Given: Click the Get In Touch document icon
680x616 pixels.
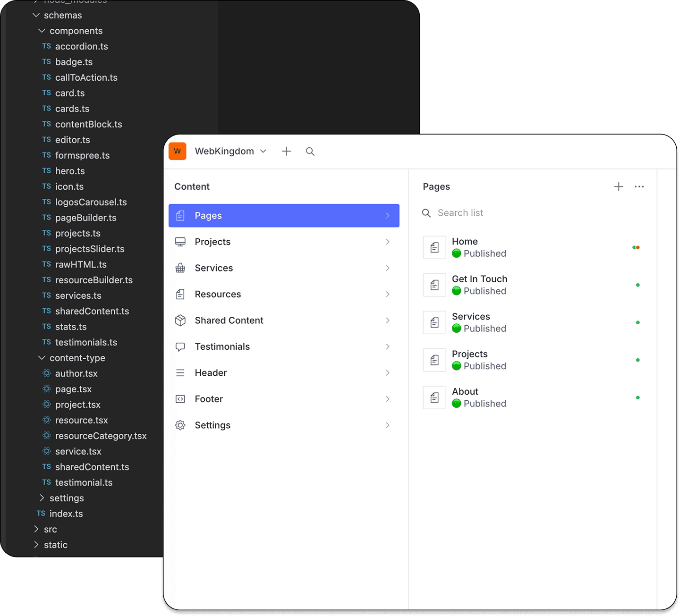Looking at the screenshot, I should pyautogui.click(x=434, y=285).
